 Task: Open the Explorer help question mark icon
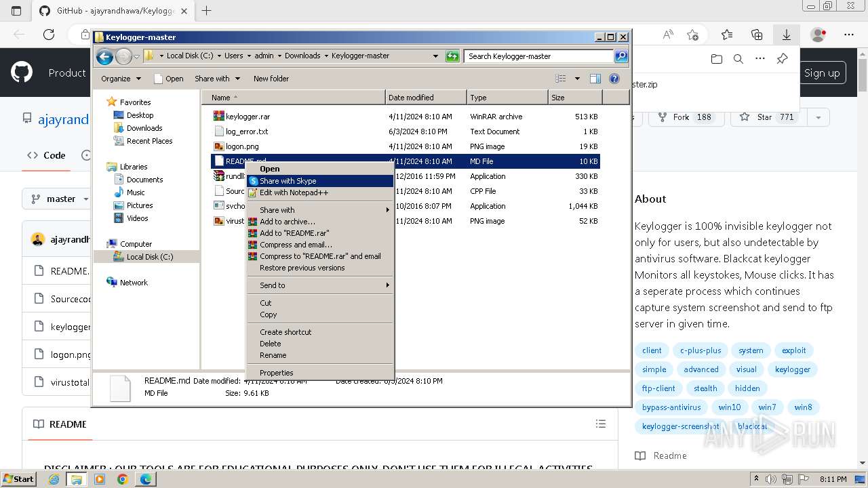614,79
